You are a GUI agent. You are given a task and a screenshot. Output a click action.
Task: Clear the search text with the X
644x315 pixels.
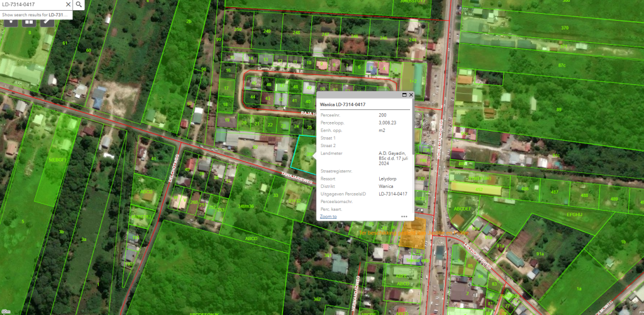(68, 4)
